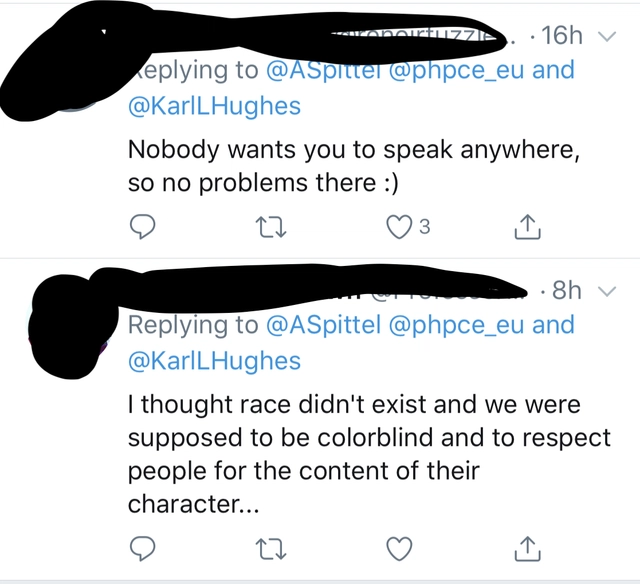Expand the options chevron beside 16h
This screenshot has width=640, height=584.
607,36
